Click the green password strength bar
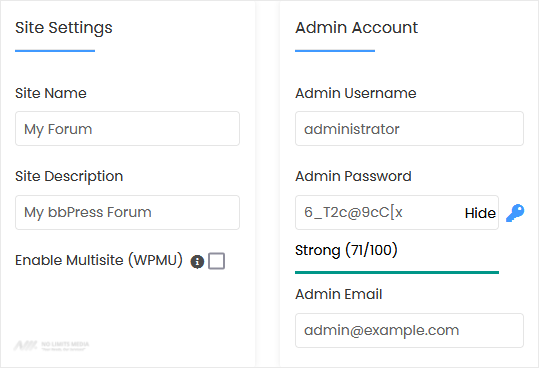 (397, 272)
